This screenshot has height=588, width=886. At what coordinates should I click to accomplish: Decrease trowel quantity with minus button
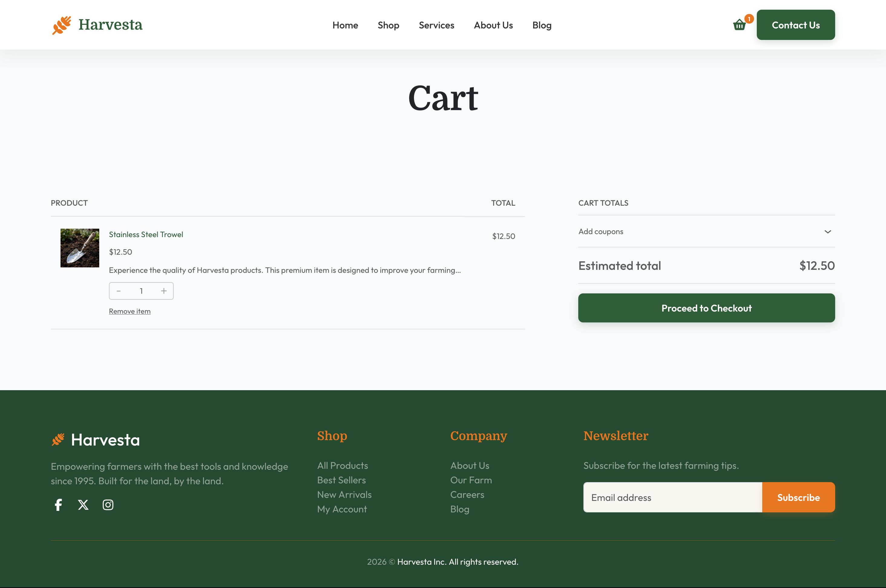pyautogui.click(x=119, y=291)
